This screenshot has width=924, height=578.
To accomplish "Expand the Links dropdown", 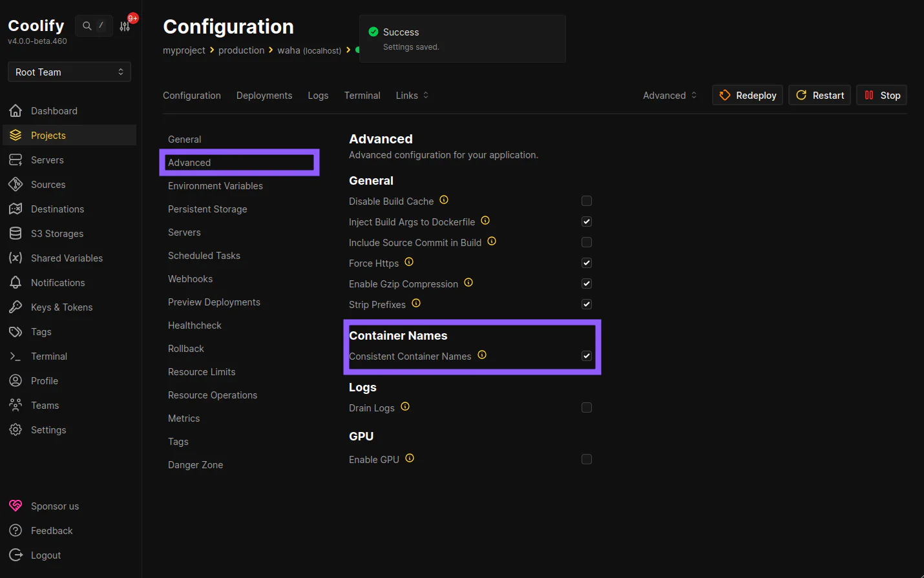I will [412, 96].
